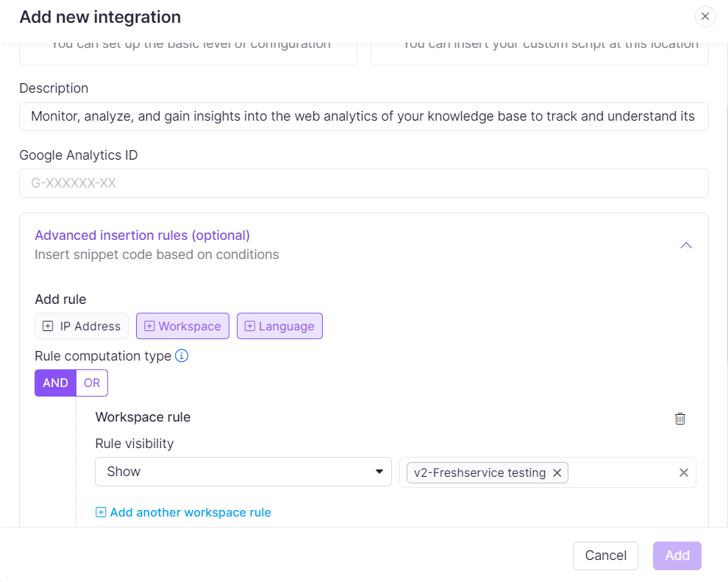Click the Add button
This screenshot has height=582, width=728.
(x=677, y=556)
